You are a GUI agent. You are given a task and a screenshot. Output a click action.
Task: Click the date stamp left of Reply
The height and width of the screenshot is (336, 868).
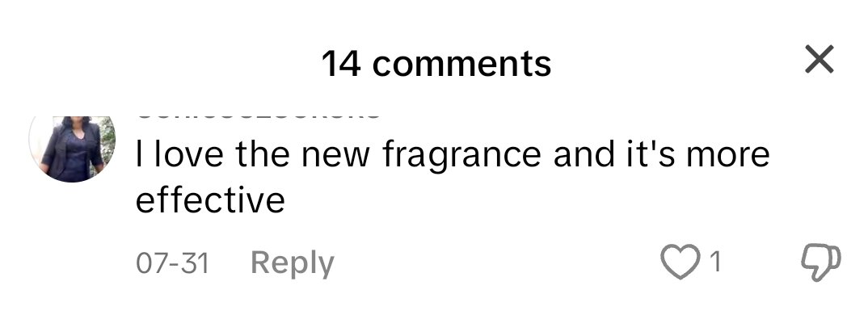click(x=172, y=263)
